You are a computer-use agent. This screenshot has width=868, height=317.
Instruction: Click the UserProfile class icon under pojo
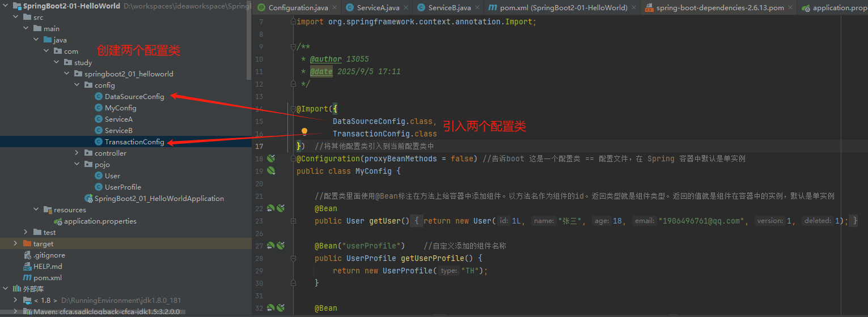coord(99,187)
